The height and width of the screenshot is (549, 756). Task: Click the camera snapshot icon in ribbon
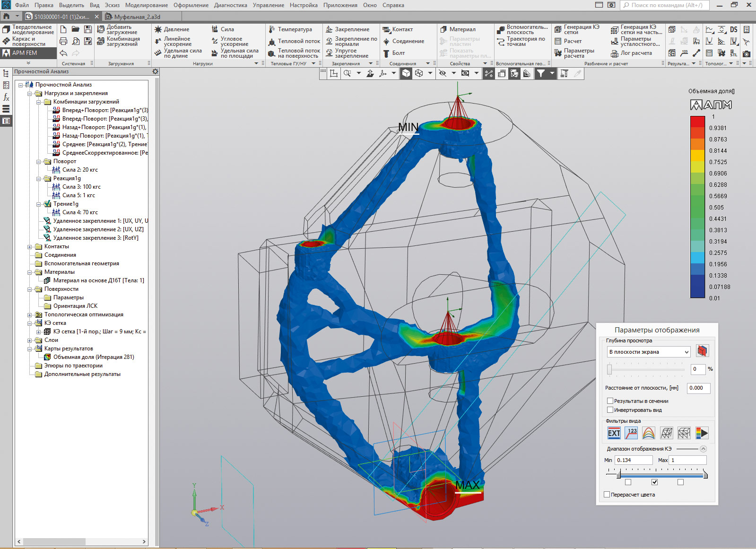pos(747,53)
